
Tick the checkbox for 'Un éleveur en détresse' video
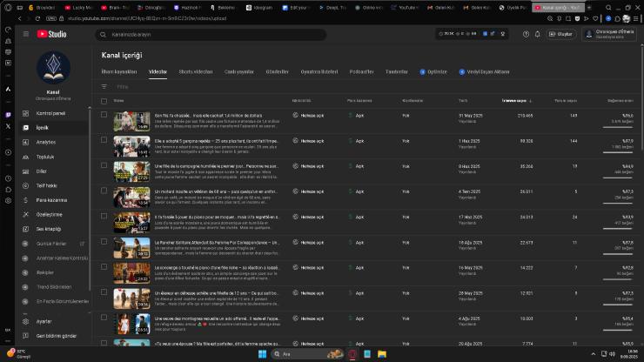pos(104,292)
